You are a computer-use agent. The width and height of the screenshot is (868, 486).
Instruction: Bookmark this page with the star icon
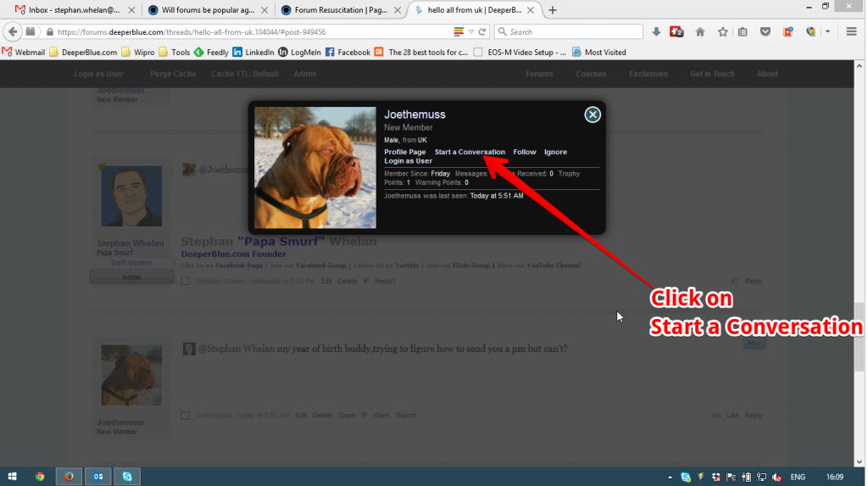[x=722, y=32]
